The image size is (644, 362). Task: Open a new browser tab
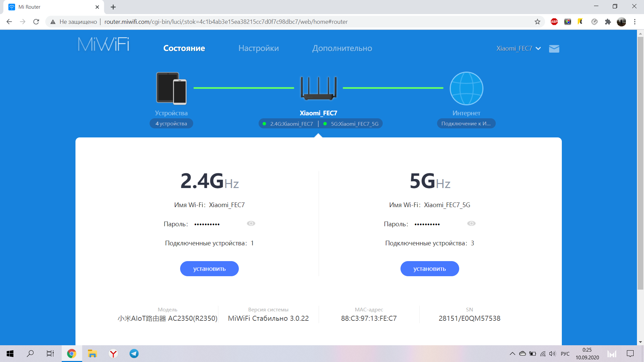[x=113, y=7]
